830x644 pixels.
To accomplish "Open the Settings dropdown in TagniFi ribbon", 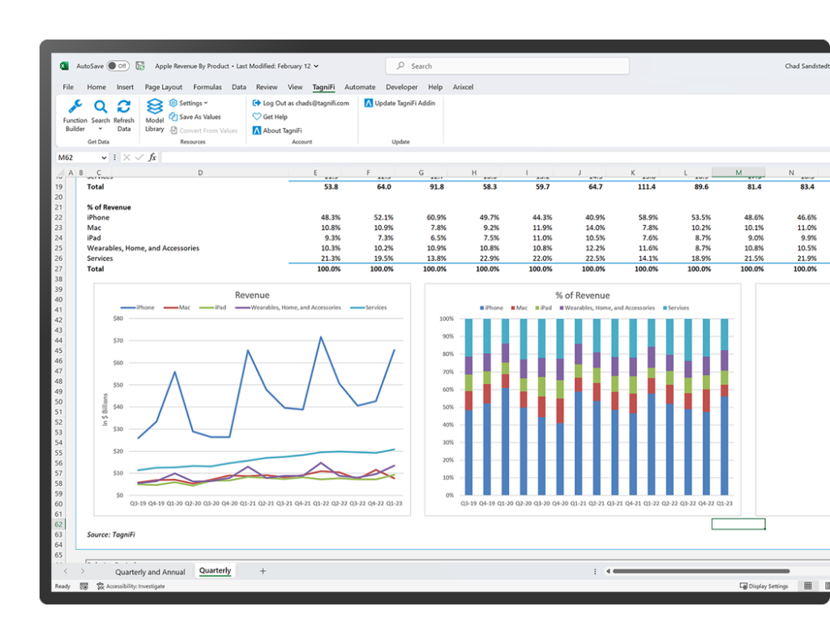I will (190, 103).
